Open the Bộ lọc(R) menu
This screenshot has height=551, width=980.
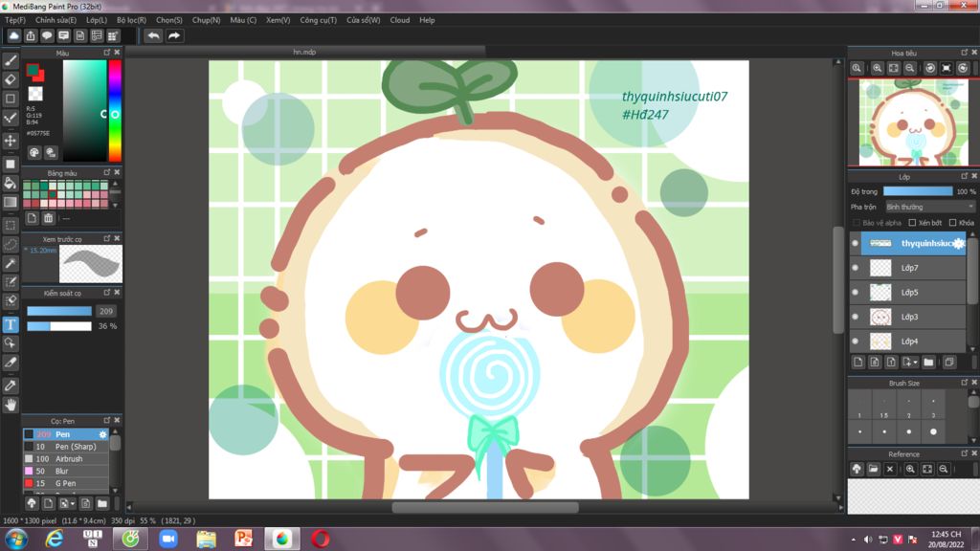point(131,20)
